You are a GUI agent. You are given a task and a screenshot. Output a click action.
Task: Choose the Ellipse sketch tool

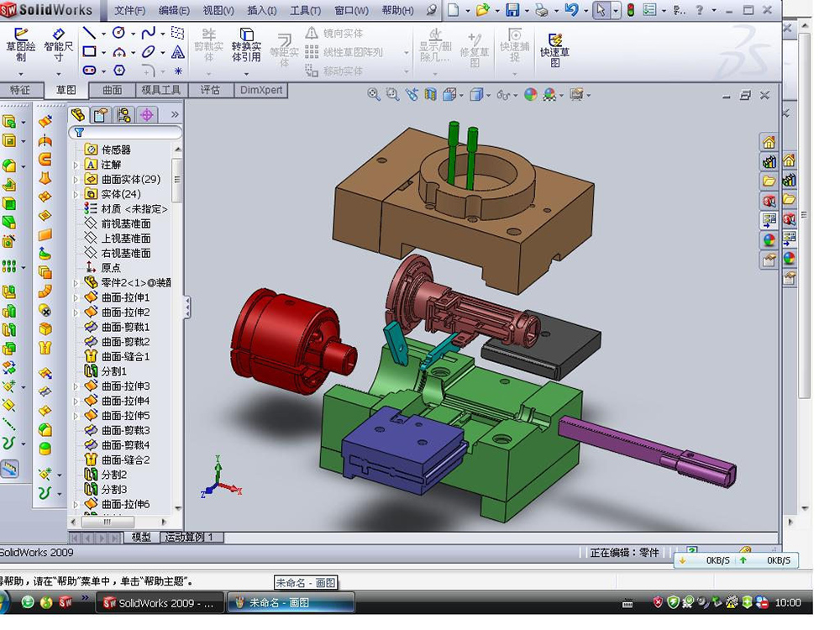pos(149,52)
